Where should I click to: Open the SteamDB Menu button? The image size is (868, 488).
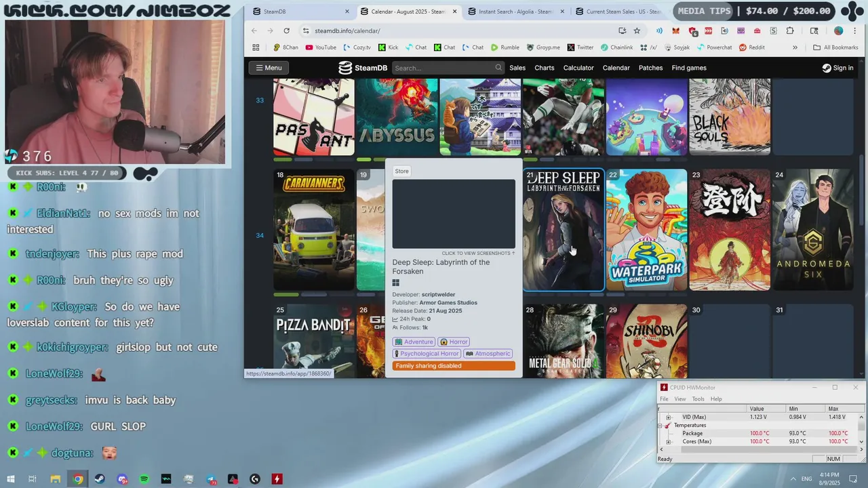pos(269,68)
